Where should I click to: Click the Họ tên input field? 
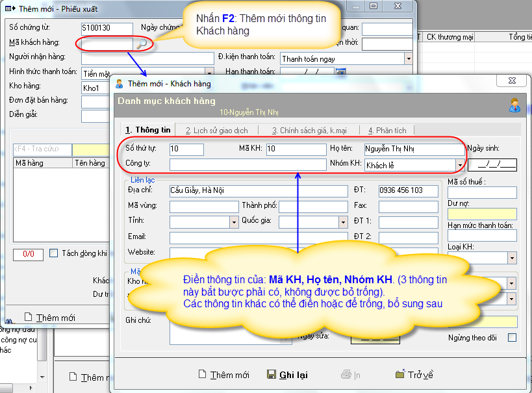[x=411, y=149]
